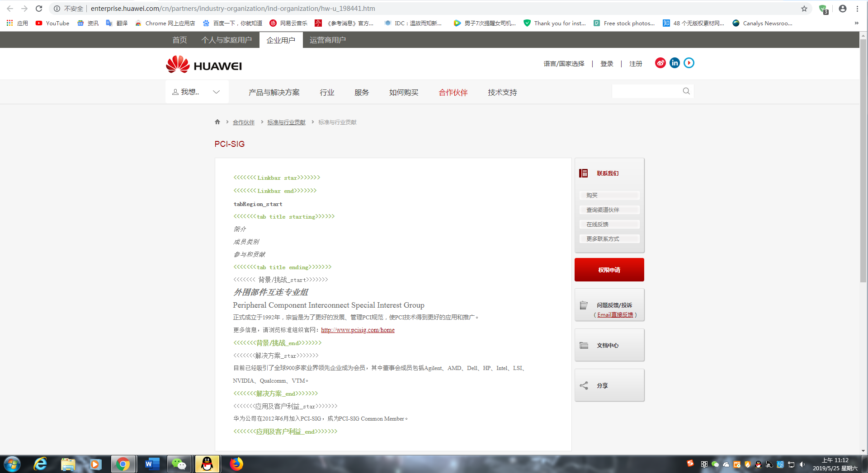Viewport: 868px width, 473px height.
Task: Click the 合作伙伴 breadcrumb link
Action: click(244, 122)
